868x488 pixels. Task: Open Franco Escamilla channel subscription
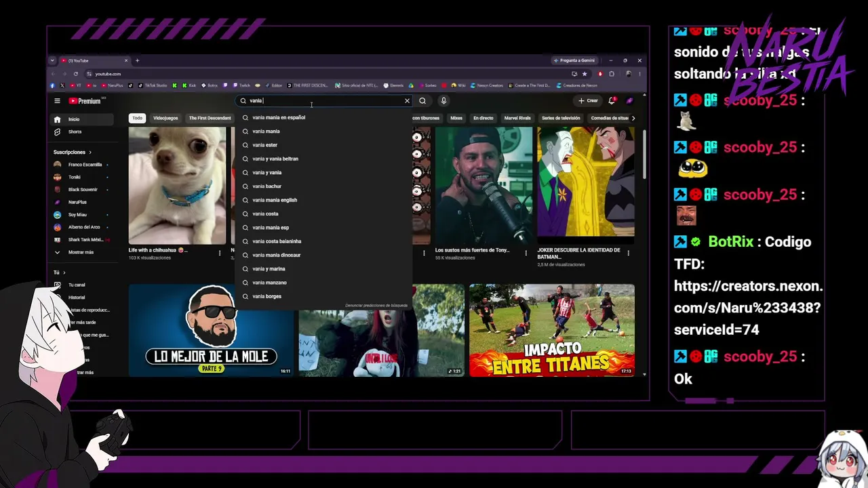tap(83, 165)
